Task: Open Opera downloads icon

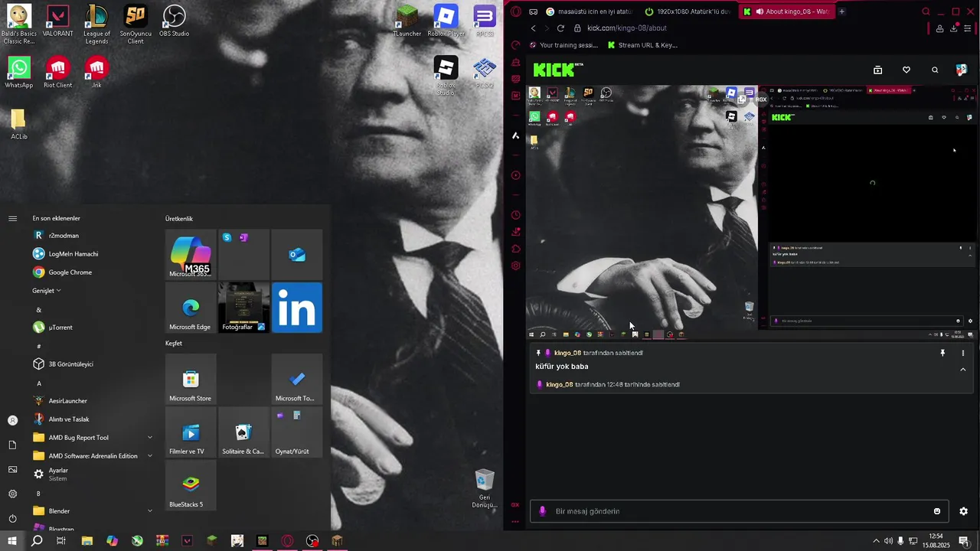Action: click(954, 28)
